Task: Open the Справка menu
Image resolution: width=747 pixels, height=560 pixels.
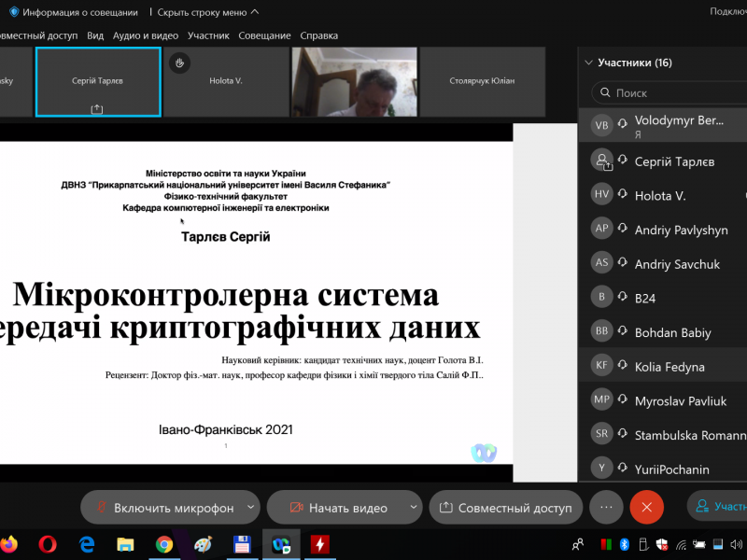Action: pos(319,35)
